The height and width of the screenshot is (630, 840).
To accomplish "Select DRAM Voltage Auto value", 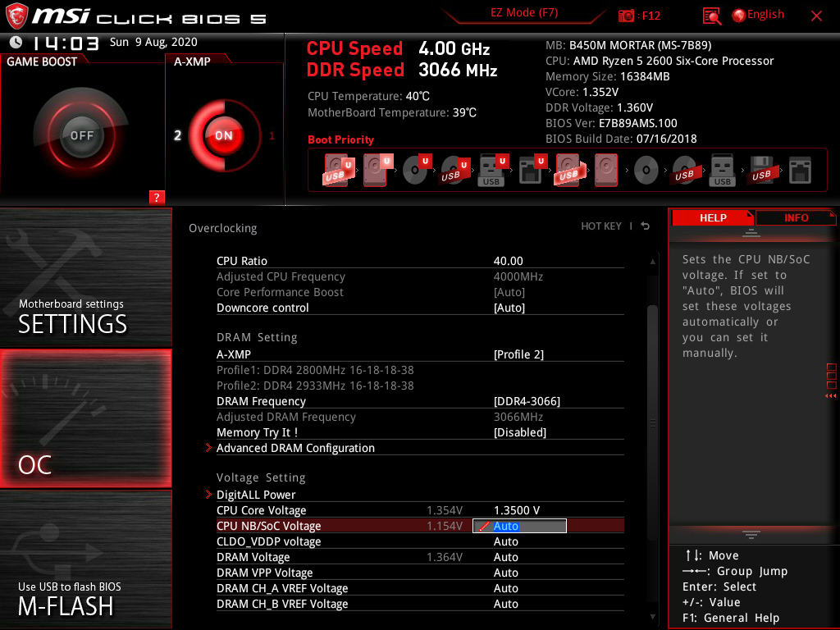I will (x=505, y=557).
